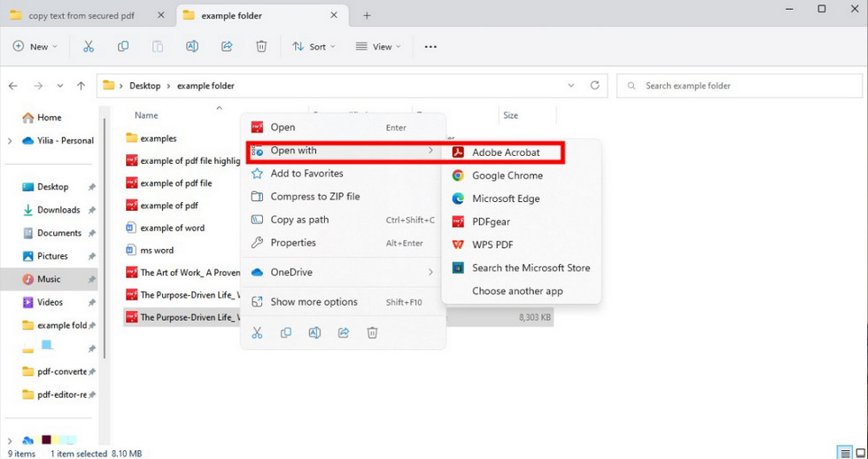Viewport: 868px width, 459px height.
Task: Click the Share icon at the context menu bottom
Action: pyautogui.click(x=344, y=333)
